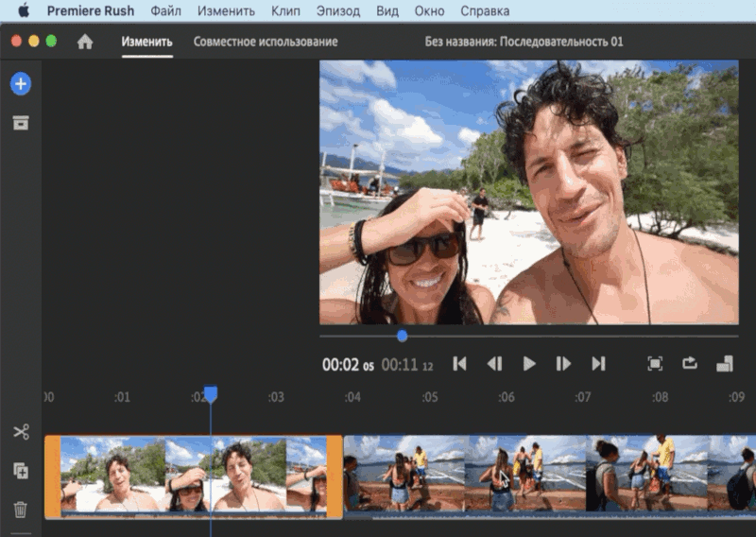Open the aspect ratio orientation control
756x537 pixels.
click(x=725, y=364)
